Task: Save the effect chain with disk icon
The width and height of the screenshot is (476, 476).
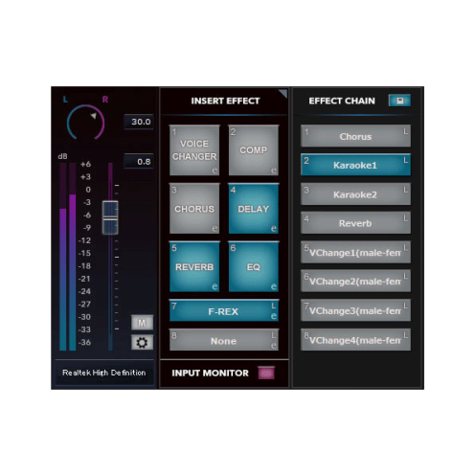Action: (x=399, y=101)
